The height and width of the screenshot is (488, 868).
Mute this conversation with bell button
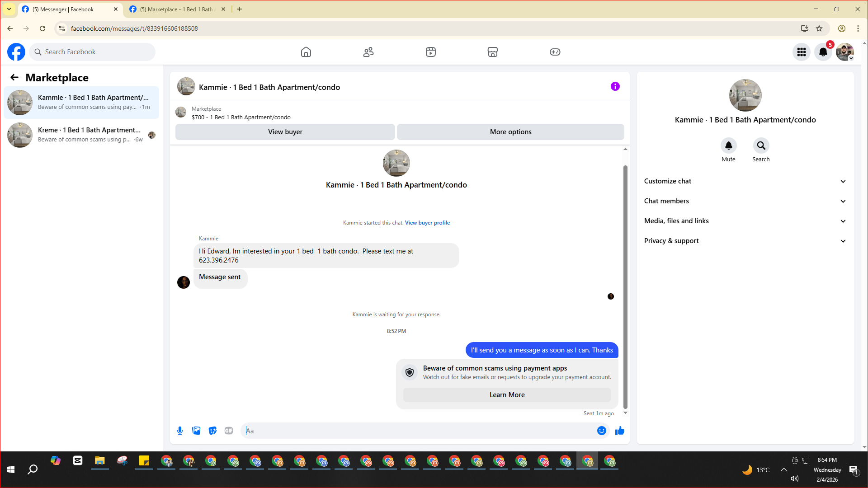click(728, 145)
